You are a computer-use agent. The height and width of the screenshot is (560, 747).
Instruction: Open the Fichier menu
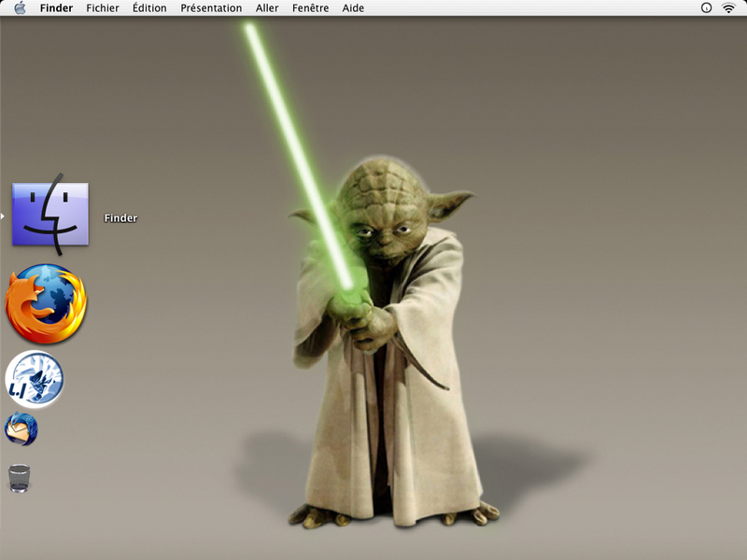coord(103,8)
